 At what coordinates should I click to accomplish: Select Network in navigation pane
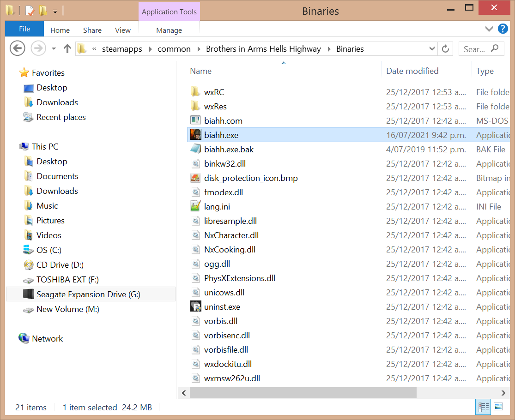tap(47, 339)
